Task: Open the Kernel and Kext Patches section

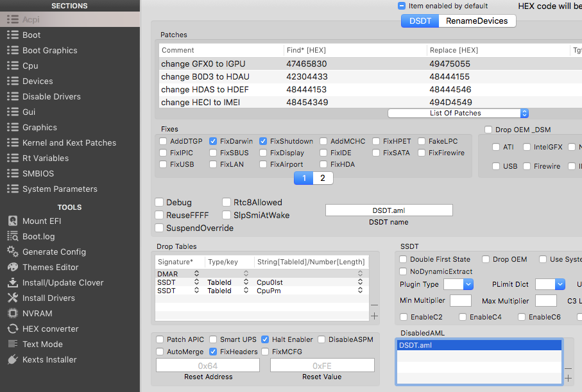Action: coord(70,142)
